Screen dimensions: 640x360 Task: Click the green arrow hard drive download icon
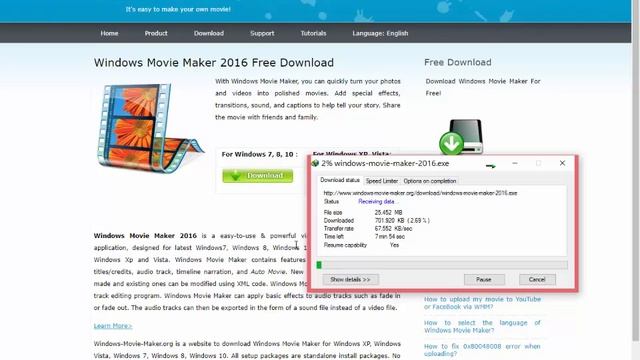coord(461,137)
